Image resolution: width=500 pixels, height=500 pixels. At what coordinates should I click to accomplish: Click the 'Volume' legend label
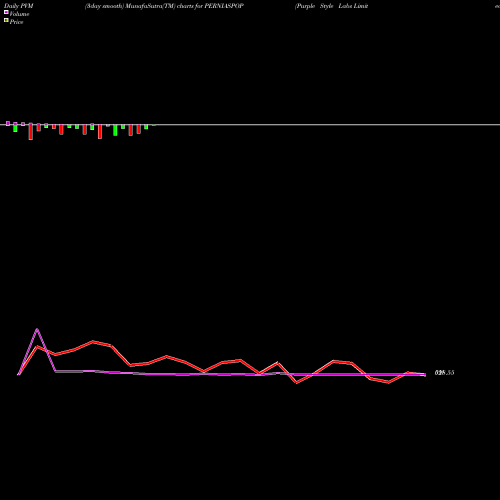tap(19, 14)
